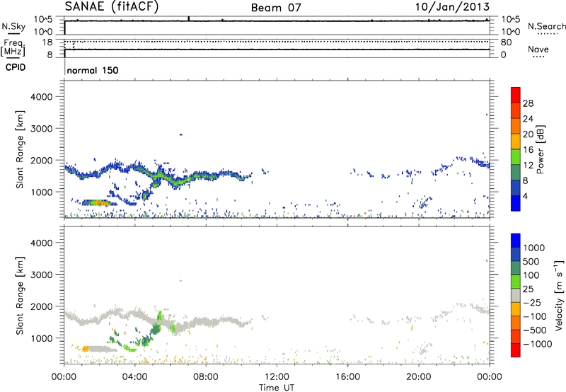
Task: Pick the light green 12–16 dB Power colorbar segment
Action: point(516,156)
